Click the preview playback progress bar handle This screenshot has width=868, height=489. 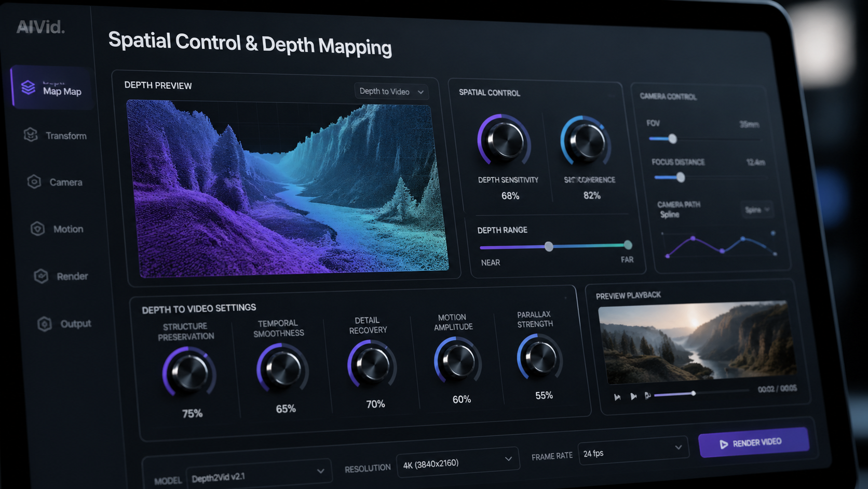pos(693,393)
